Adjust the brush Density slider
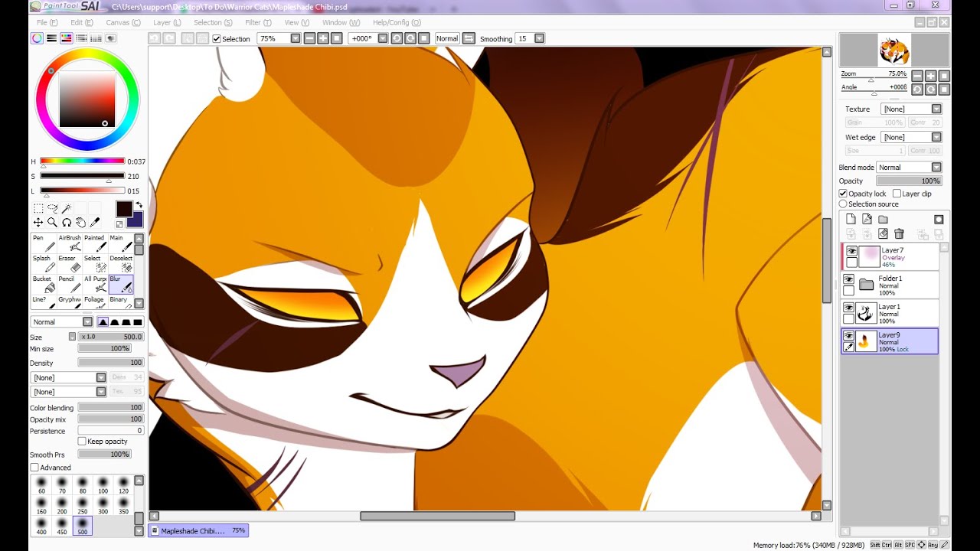 coord(111,363)
